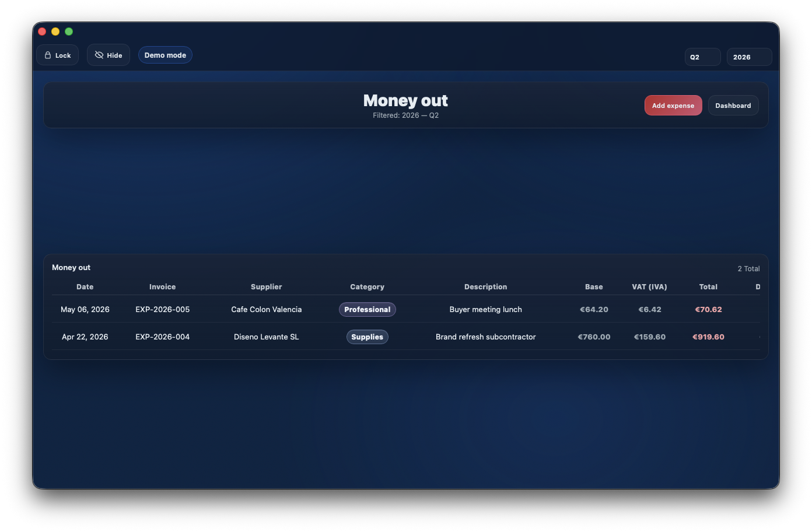
Task: Click the 2 Total count label
Action: (x=748, y=269)
